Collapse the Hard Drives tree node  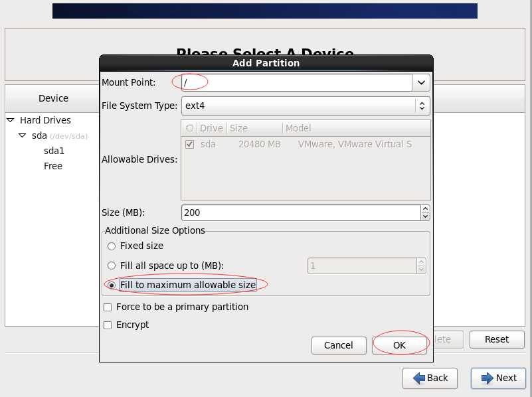tap(11, 120)
